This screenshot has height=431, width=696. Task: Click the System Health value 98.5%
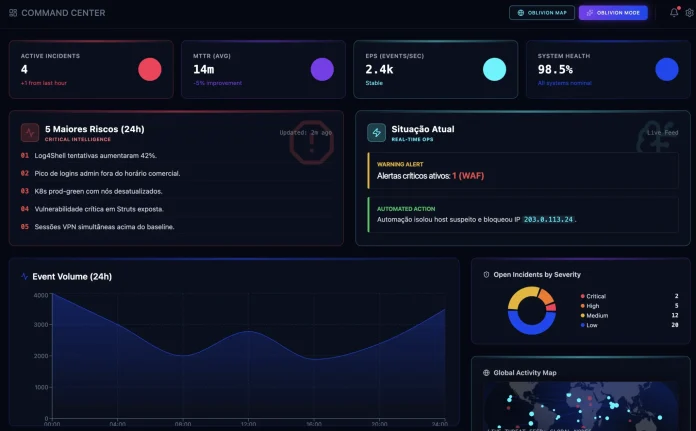click(555, 69)
